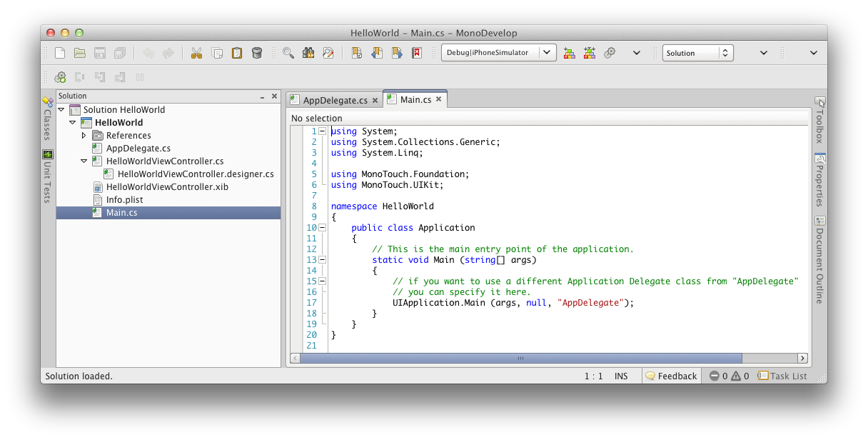The height and width of the screenshot is (440, 868).
Task: Start debugging via the gear run icon
Action: pos(610,52)
